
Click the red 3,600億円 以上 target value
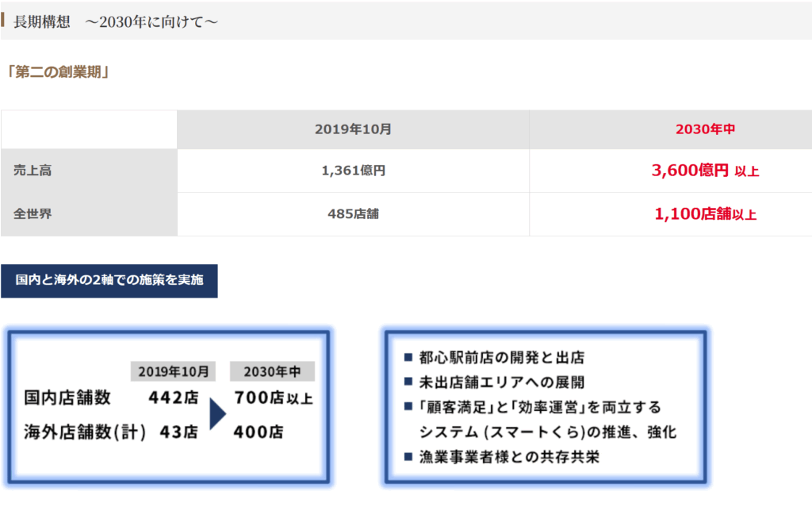pos(705,171)
